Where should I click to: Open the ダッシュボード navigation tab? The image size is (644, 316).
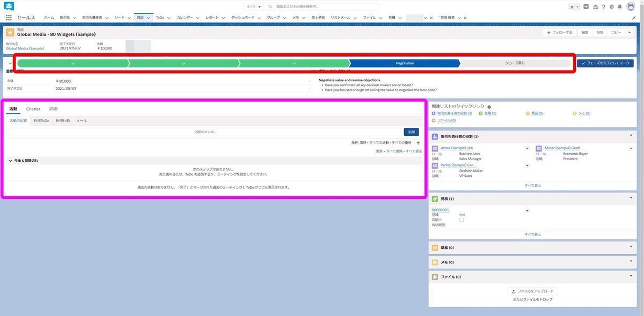tap(243, 18)
